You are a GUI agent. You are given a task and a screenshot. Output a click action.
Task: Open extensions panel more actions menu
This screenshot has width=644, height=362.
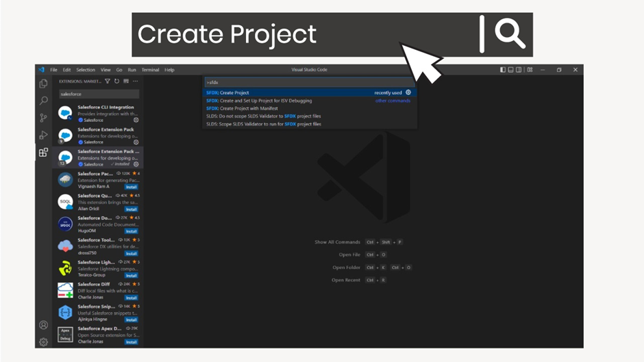pyautogui.click(x=136, y=81)
